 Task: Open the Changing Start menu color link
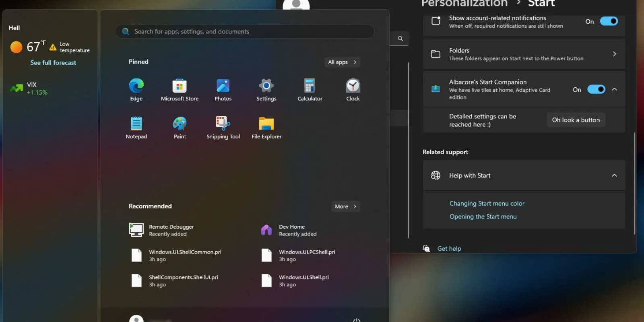[x=487, y=204]
